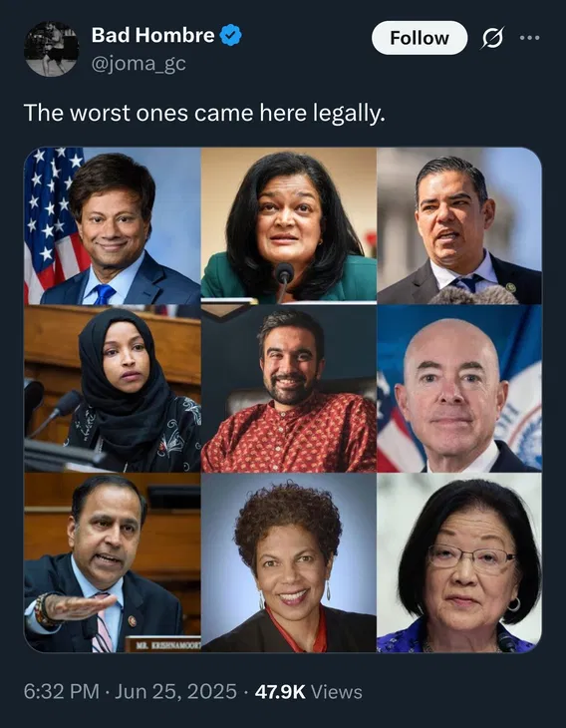Open photo of man beside American flag

[x=113, y=225]
